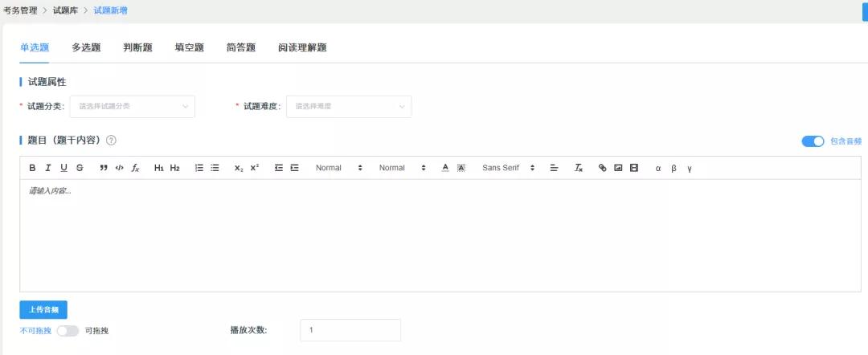The image size is (868, 355).
Task: Click the 包含音频 label
Action: 845,141
